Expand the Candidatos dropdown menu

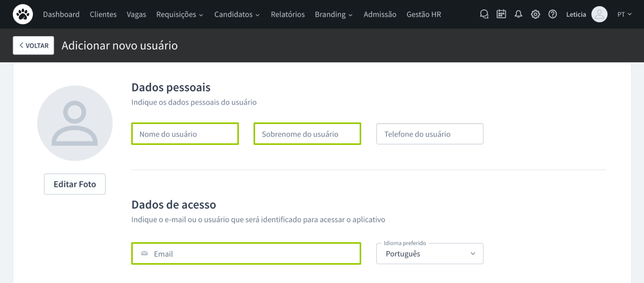point(237,14)
